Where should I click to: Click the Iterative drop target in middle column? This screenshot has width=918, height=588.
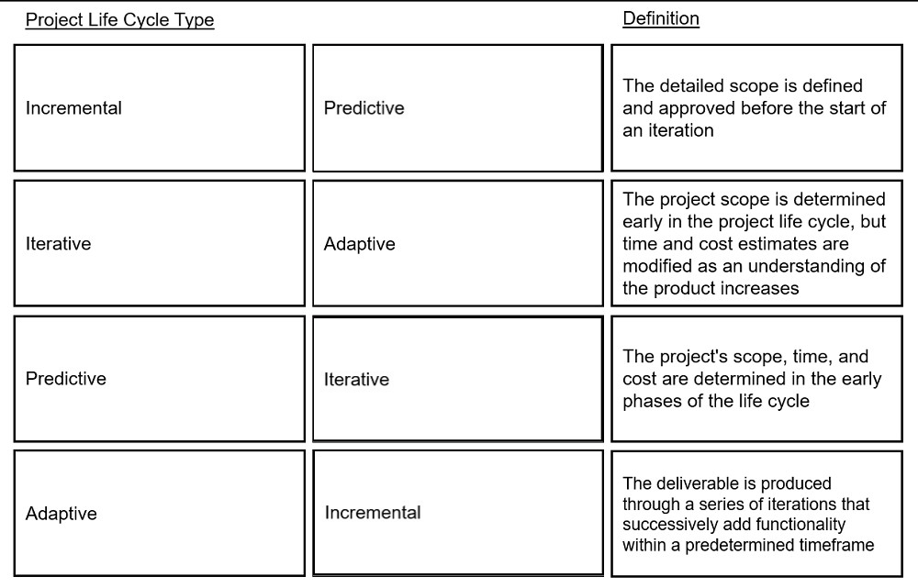point(458,379)
